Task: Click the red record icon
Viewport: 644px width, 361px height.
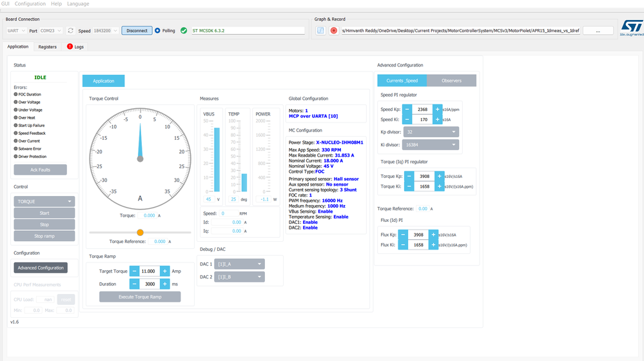Action: tap(333, 30)
